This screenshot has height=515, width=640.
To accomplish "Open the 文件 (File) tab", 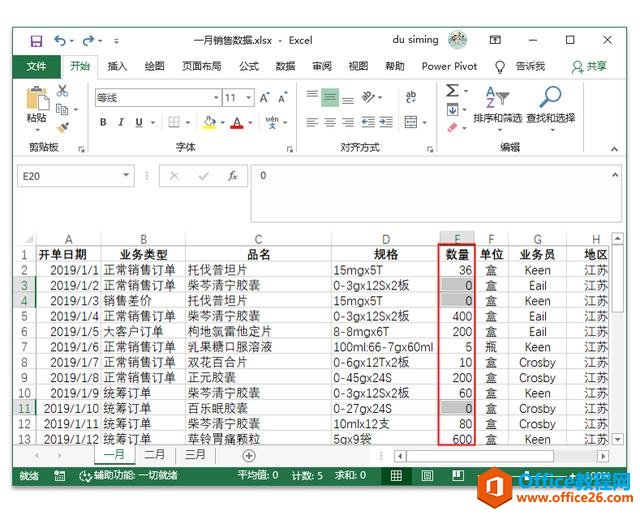I will tap(36, 66).
